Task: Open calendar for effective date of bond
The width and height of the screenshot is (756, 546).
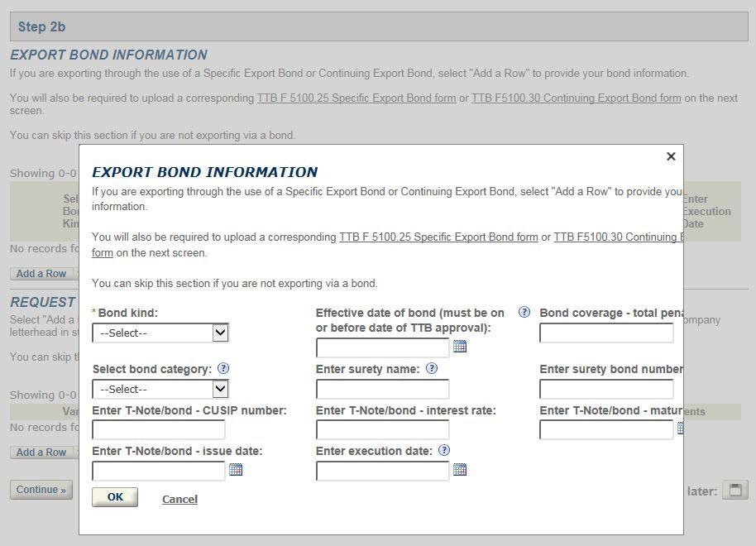Action: pos(460,347)
